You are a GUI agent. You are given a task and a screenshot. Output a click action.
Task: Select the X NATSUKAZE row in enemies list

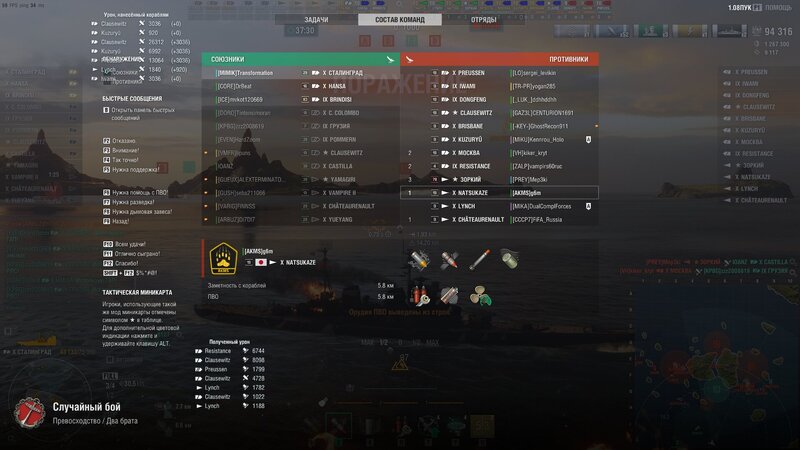(499, 193)
